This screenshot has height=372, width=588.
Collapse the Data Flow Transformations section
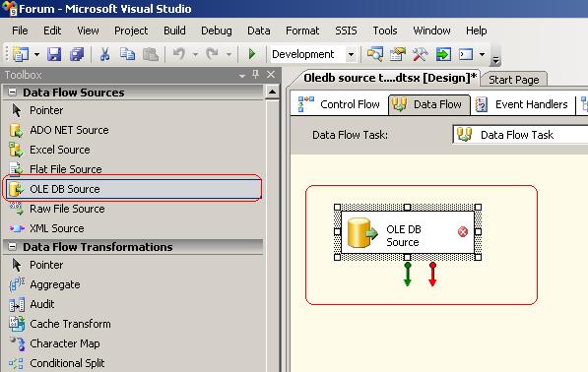point(13,246)
